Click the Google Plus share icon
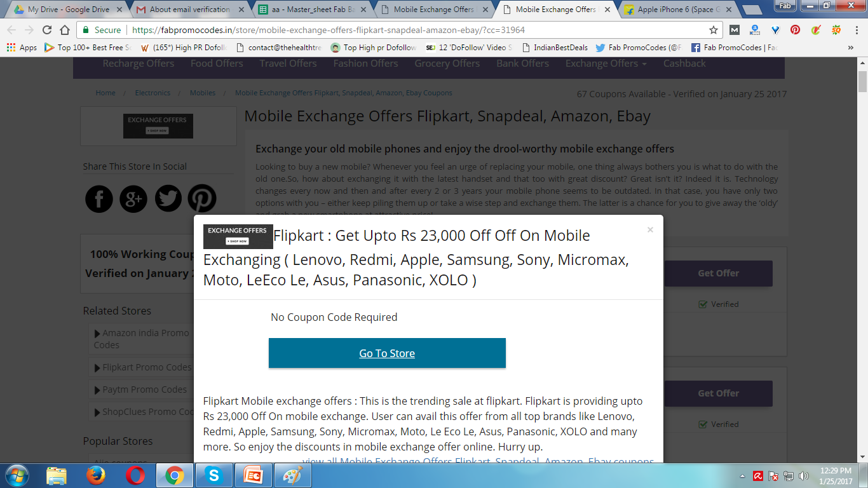Screen dimensions: 868x488 click(133, 199)
